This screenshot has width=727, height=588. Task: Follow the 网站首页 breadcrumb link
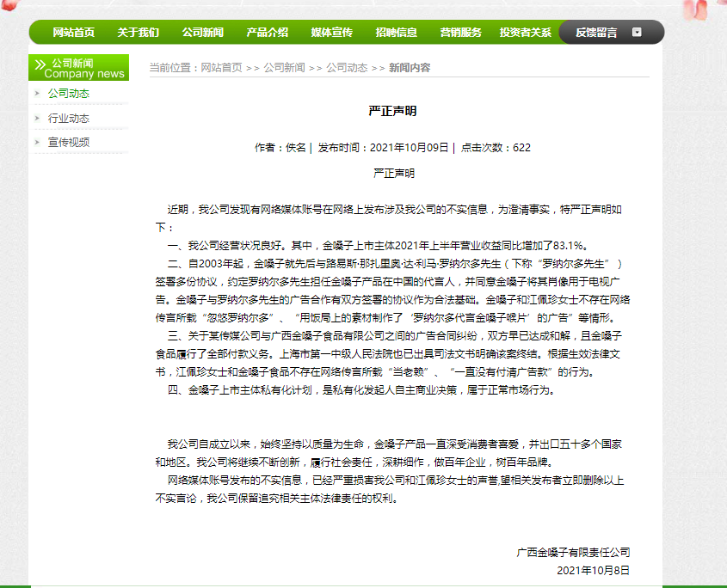(x=221, y=68)
